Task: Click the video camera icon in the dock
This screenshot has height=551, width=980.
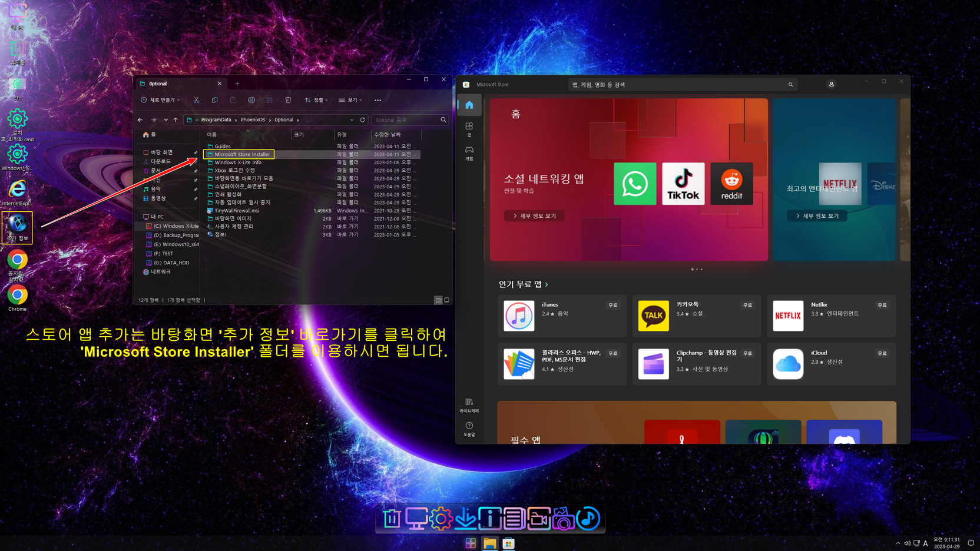Action: (x=538, y=519)
